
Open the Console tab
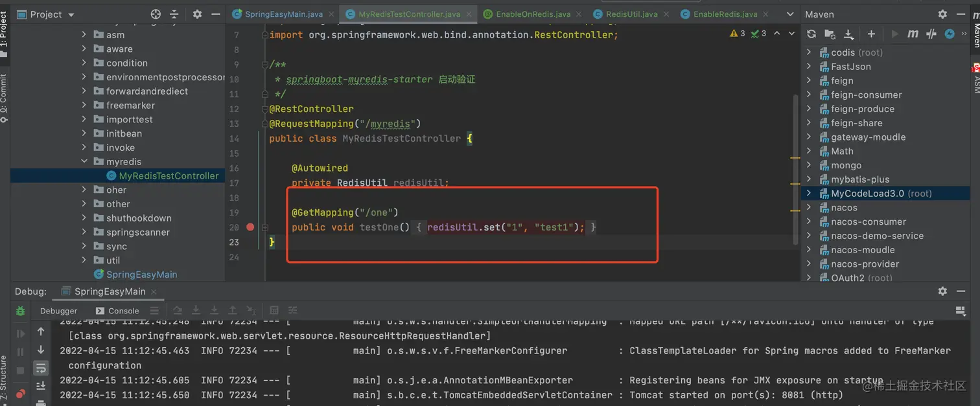(x=117, y=311)
